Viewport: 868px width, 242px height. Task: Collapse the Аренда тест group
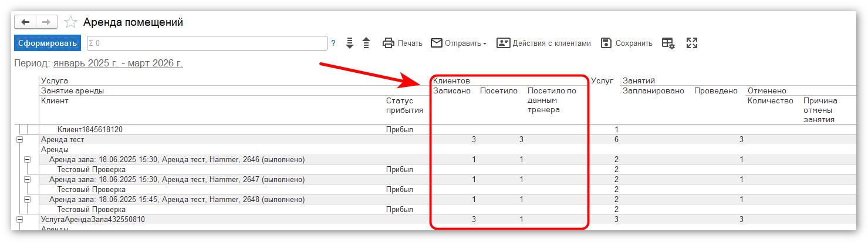click(x=19, y=140)
